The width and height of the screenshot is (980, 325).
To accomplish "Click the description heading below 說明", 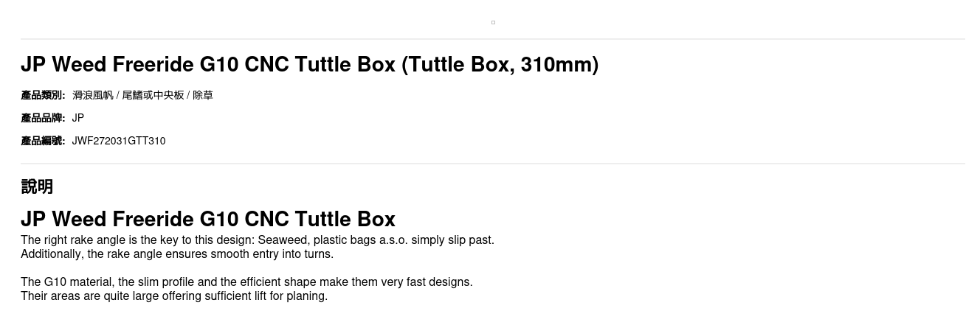I will pos(208,219).
